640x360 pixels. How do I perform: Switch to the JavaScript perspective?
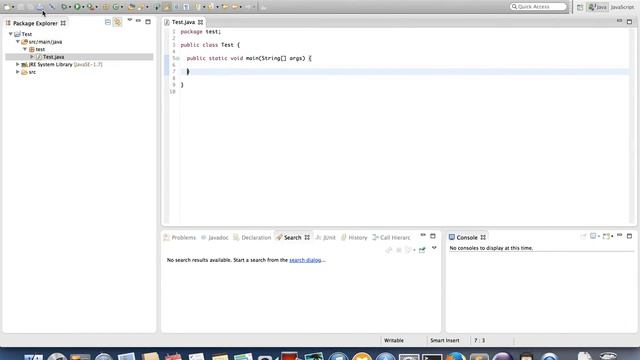[x=622, y=7]
